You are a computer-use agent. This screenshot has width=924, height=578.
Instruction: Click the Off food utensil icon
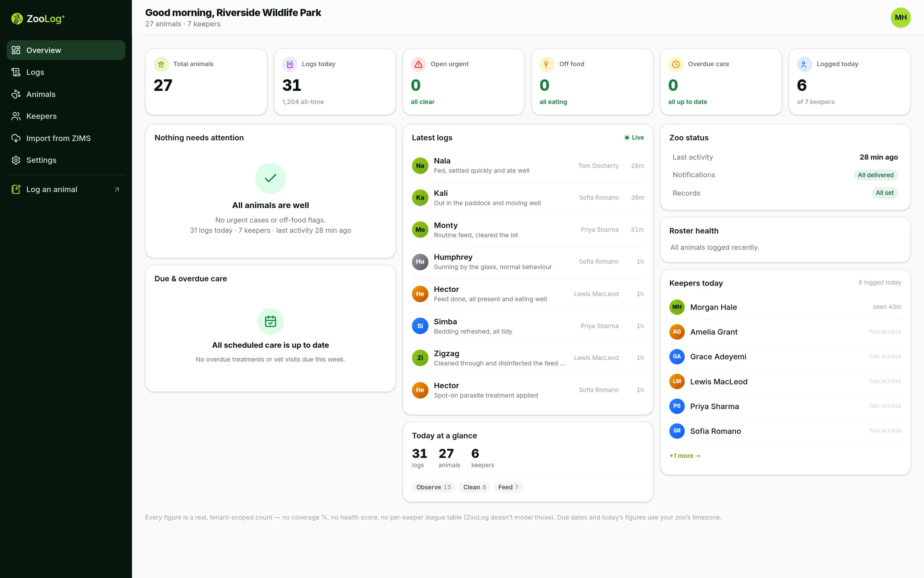547,64
